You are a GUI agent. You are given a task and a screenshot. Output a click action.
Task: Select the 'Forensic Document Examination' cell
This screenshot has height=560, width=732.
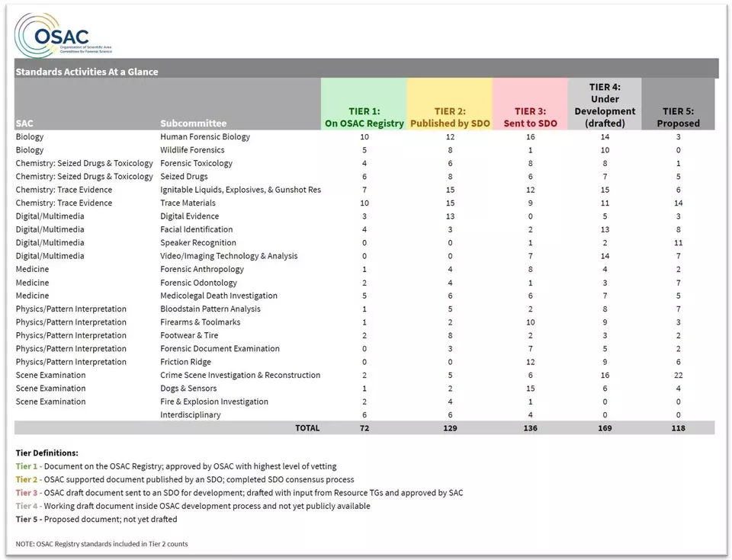click(x=220, y=349)
